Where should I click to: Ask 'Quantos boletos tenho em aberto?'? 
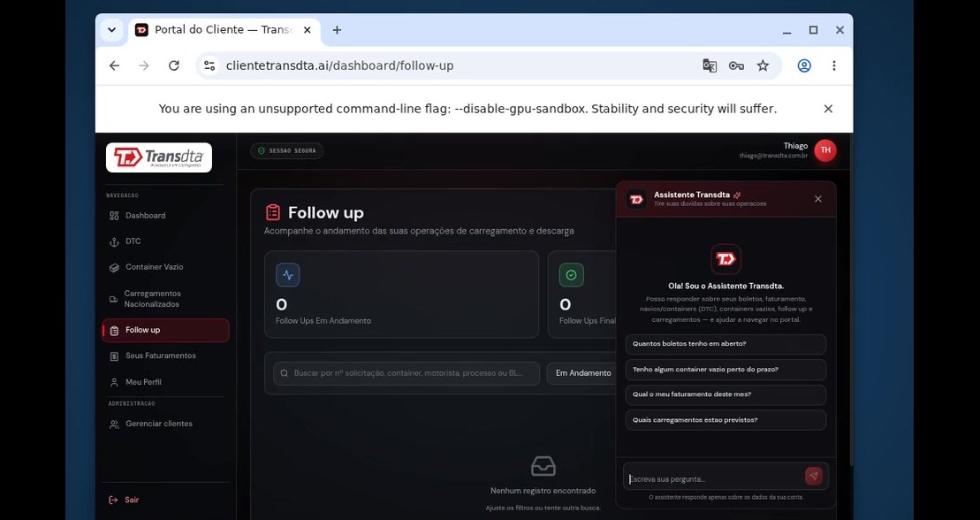point(726,344)
